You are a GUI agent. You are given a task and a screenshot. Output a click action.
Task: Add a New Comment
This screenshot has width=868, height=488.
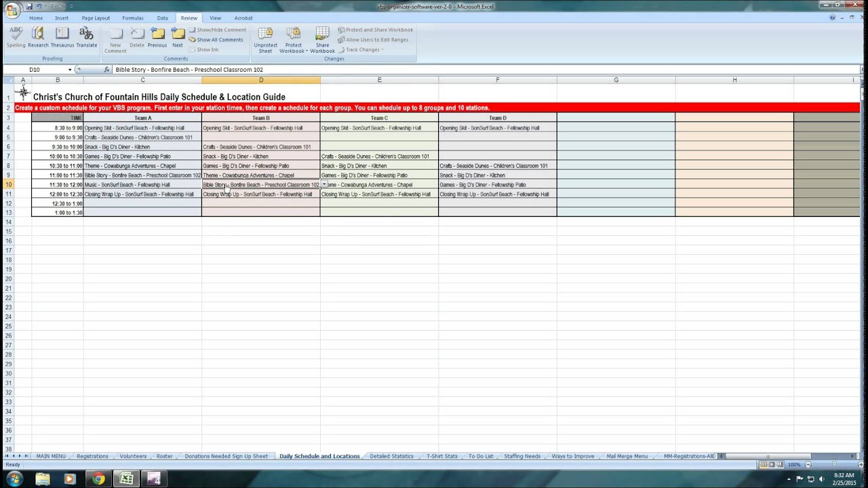pos(115,39)
